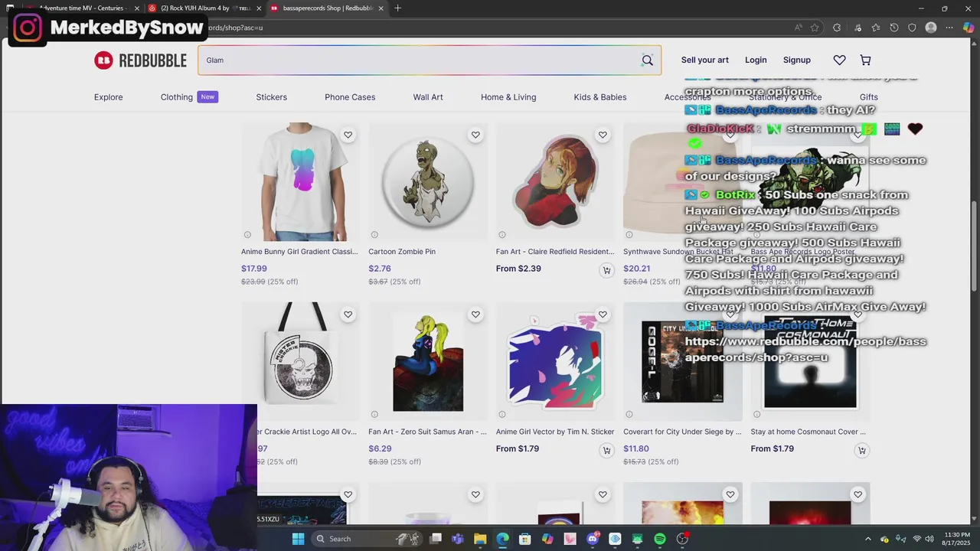
Task: Favorite the Zero Suit Samus fan art
Action: [x=475, y=315]
